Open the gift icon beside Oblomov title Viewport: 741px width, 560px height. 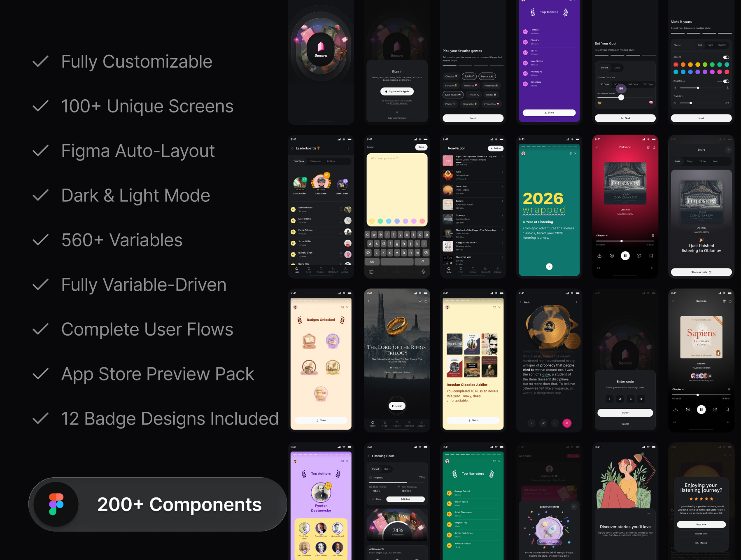[648, 147]
